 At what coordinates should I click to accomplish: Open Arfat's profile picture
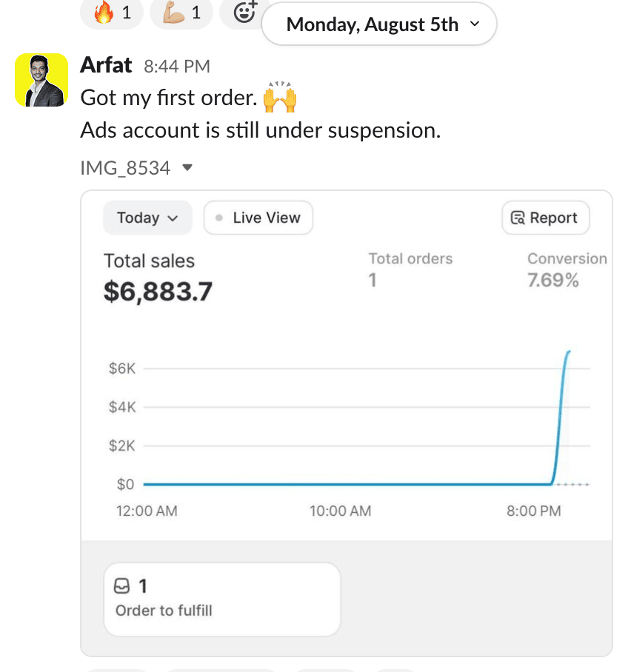41,79
